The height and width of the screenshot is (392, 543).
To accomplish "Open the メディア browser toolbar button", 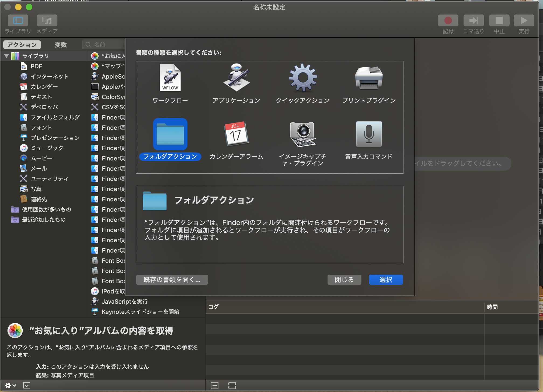I will click(47, 20).
